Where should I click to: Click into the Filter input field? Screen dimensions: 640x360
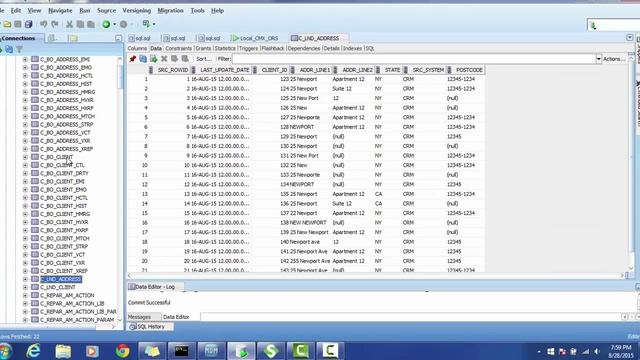[413, 59]
